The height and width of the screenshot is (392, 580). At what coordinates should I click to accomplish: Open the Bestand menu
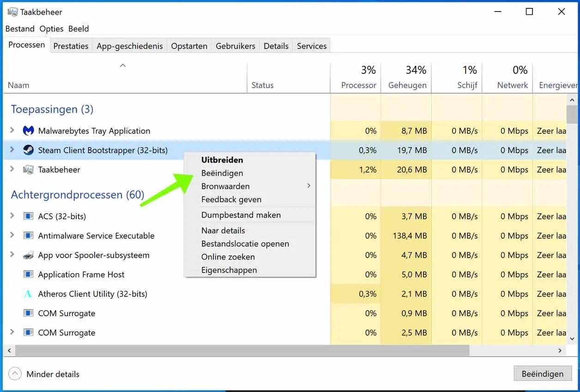pos(20,29)
